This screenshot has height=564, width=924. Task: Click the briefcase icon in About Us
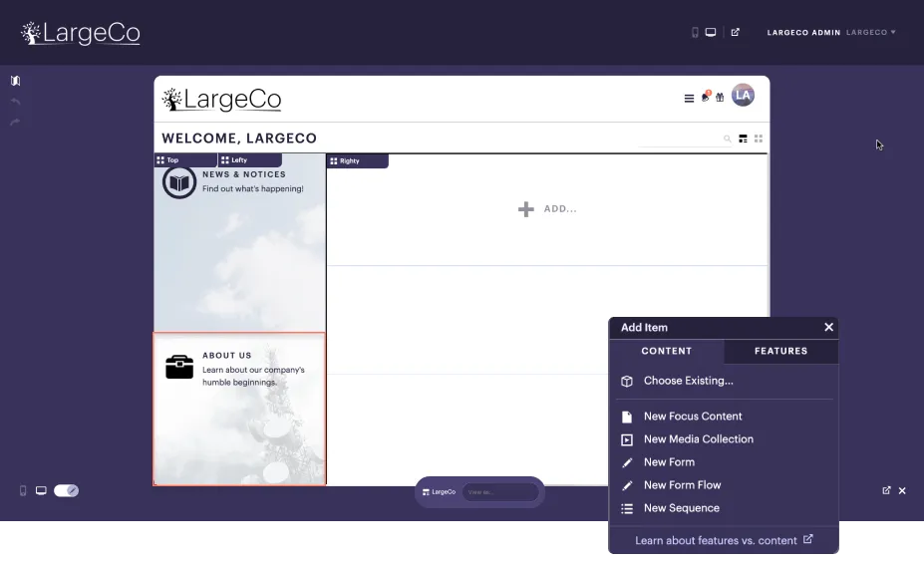point(179,367)
